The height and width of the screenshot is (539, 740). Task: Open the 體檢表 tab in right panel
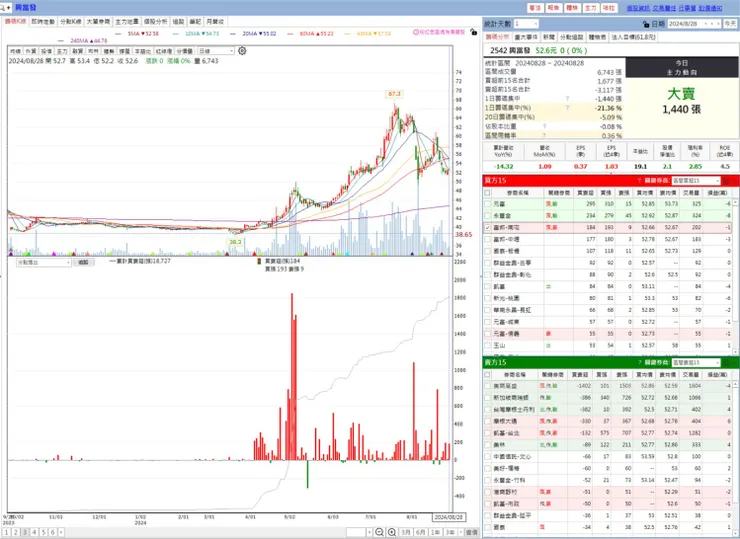tap(597, 37)
